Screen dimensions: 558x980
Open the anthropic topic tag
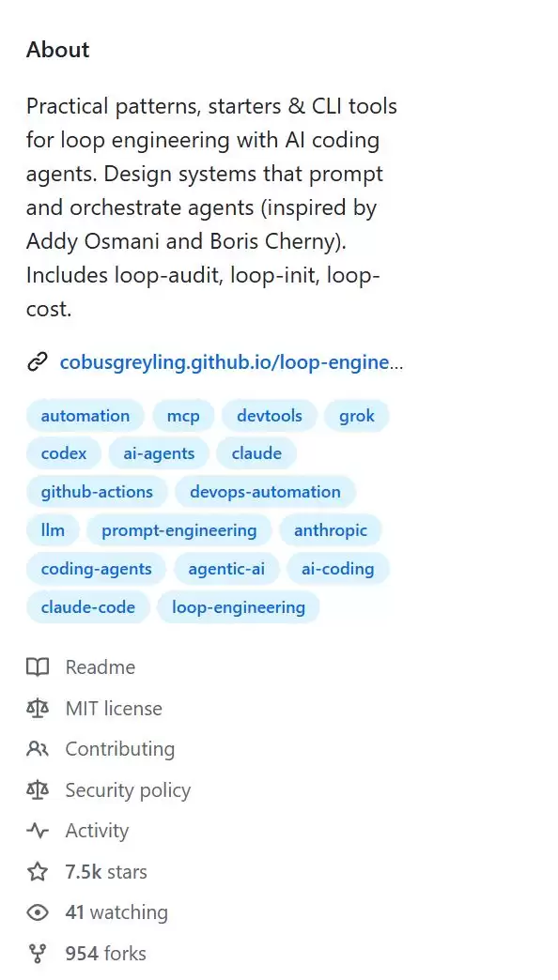click(x=331, y=530)
